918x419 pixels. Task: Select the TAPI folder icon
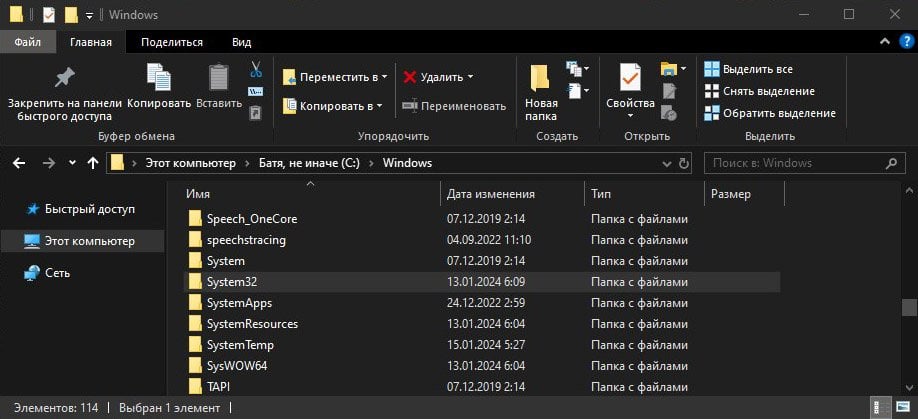(x=195, y=387)
